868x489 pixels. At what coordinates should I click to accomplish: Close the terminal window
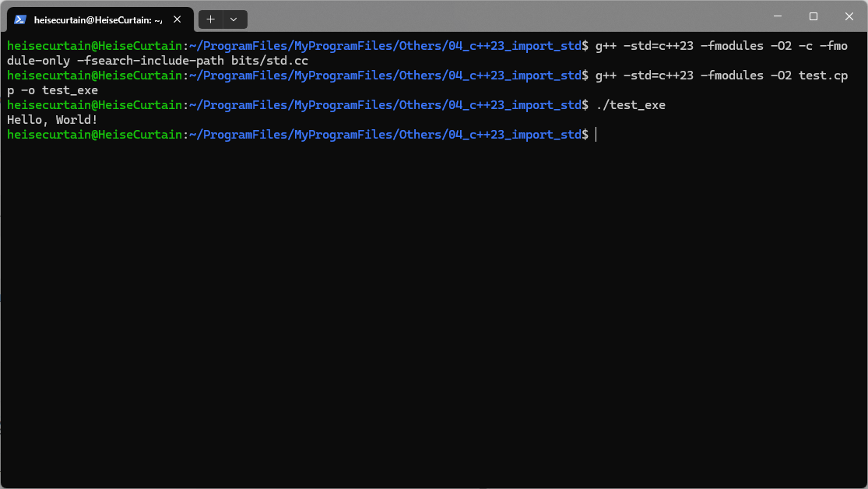coord(849,16)
